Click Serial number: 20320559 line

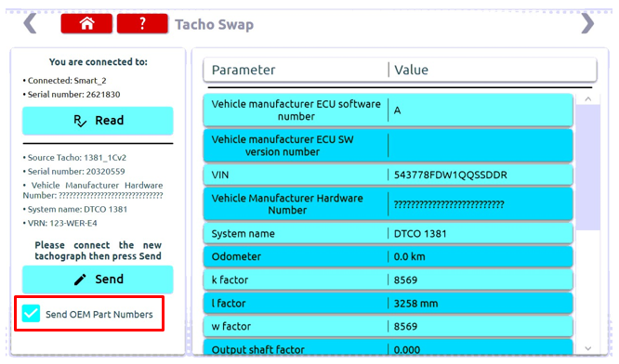73,172
